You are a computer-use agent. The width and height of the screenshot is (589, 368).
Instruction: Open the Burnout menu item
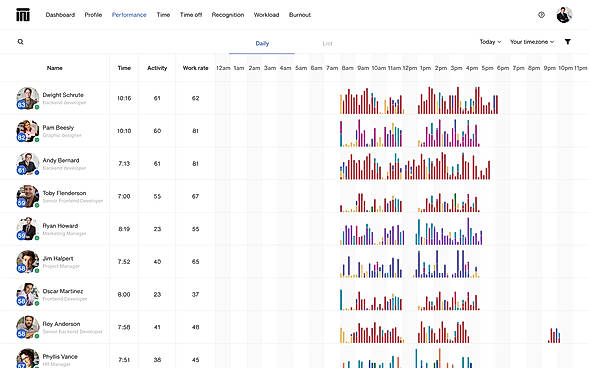coord(300,15)
